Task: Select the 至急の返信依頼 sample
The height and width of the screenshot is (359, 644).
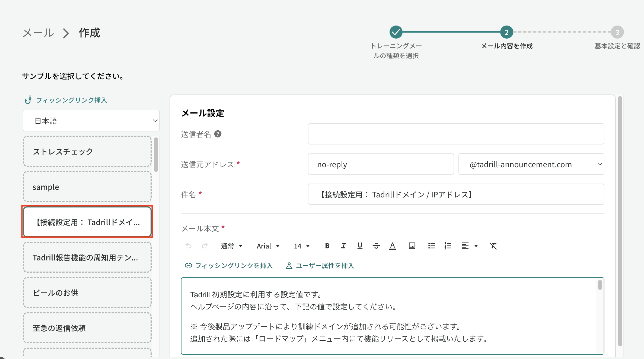Action: (87, 328)
